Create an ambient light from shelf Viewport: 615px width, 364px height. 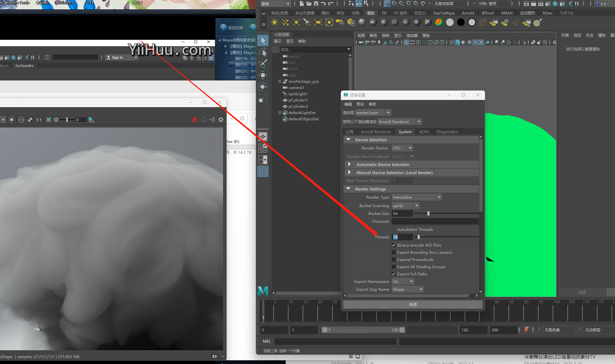coord(274,22)
